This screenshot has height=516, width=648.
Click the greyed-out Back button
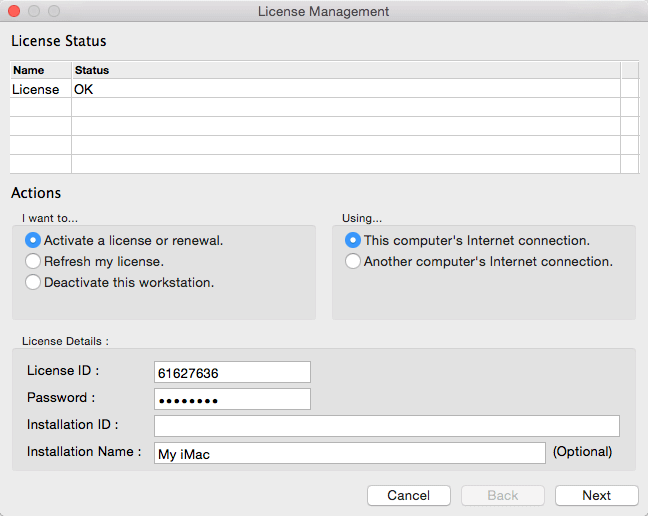(502, 495)
